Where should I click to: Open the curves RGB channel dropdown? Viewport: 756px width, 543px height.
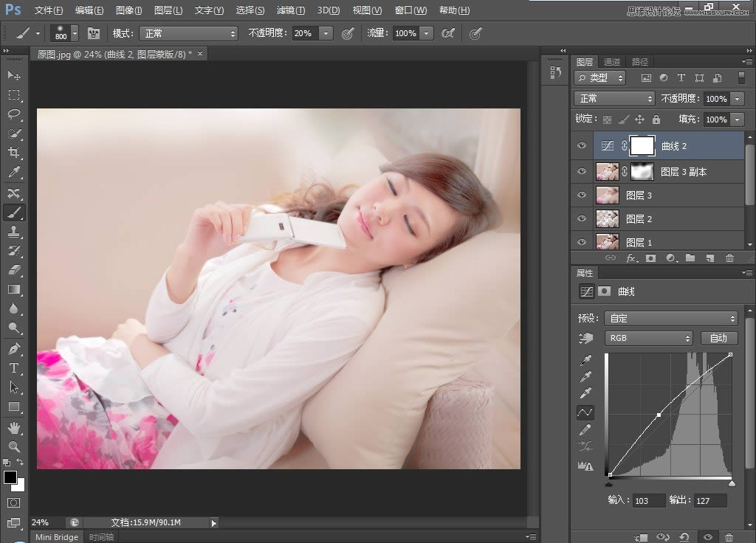pyautogui.click(x=649, y=338)
